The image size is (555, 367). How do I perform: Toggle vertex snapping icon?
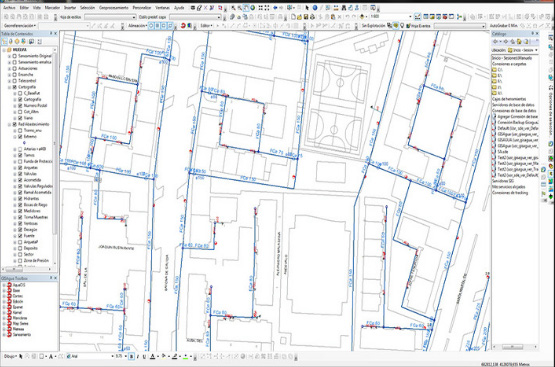coord(164,25)
